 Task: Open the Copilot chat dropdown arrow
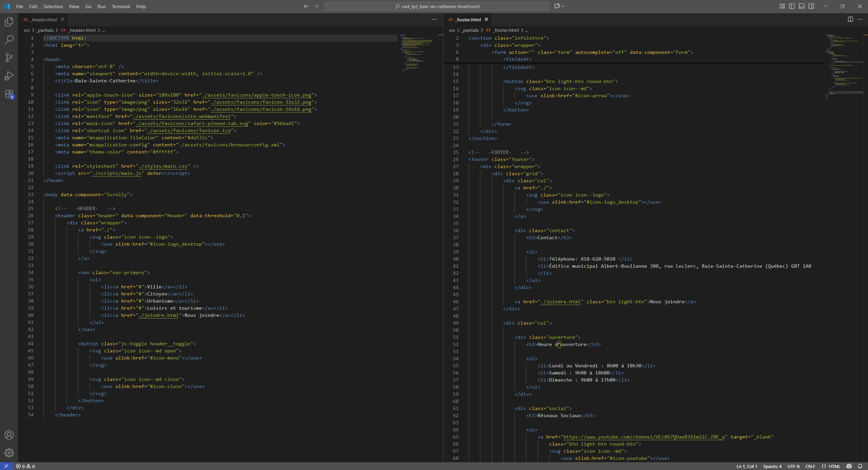click(x=563, y=6)
